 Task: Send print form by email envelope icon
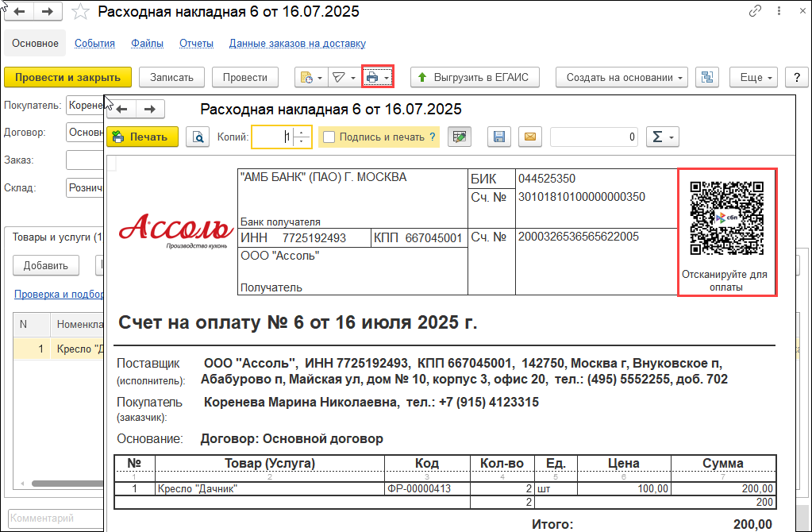click(529, 137)
